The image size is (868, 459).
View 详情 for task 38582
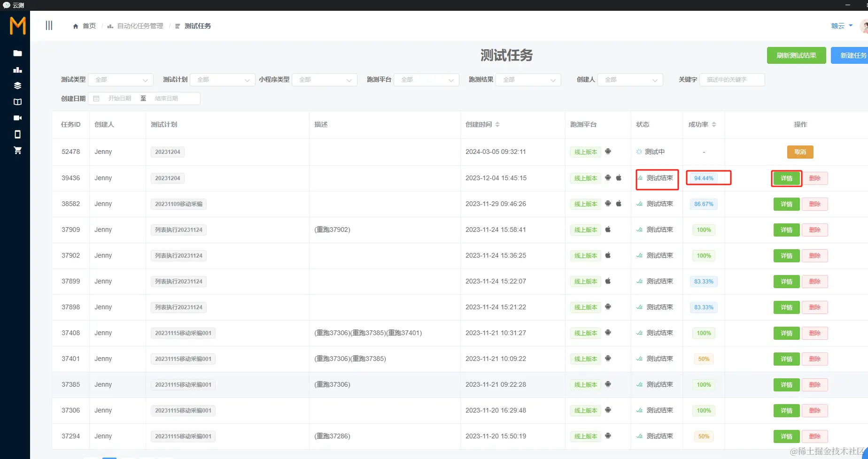coord(787,204)
